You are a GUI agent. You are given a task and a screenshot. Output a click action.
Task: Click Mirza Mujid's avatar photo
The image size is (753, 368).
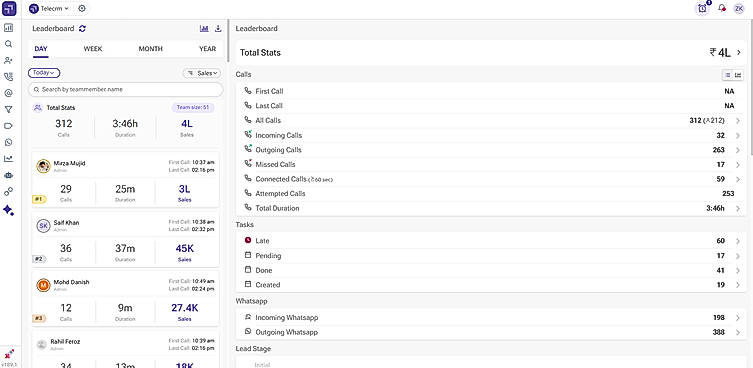point(43,166)
